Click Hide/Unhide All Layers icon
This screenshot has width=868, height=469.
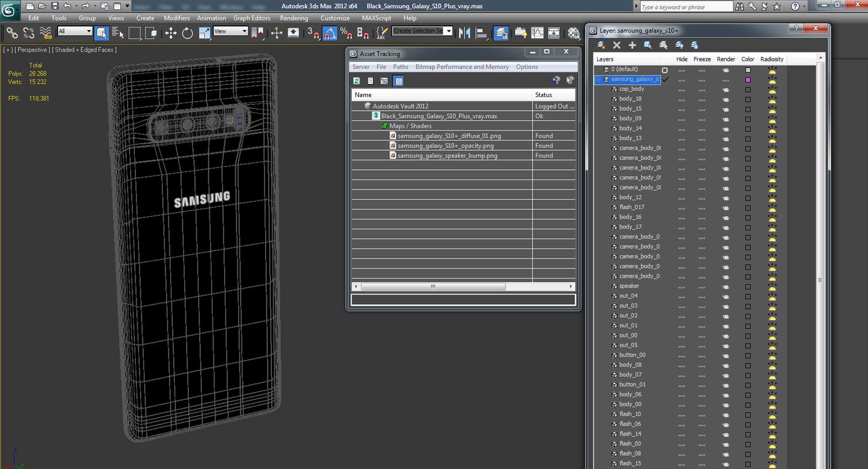click(x=679, y=45)
